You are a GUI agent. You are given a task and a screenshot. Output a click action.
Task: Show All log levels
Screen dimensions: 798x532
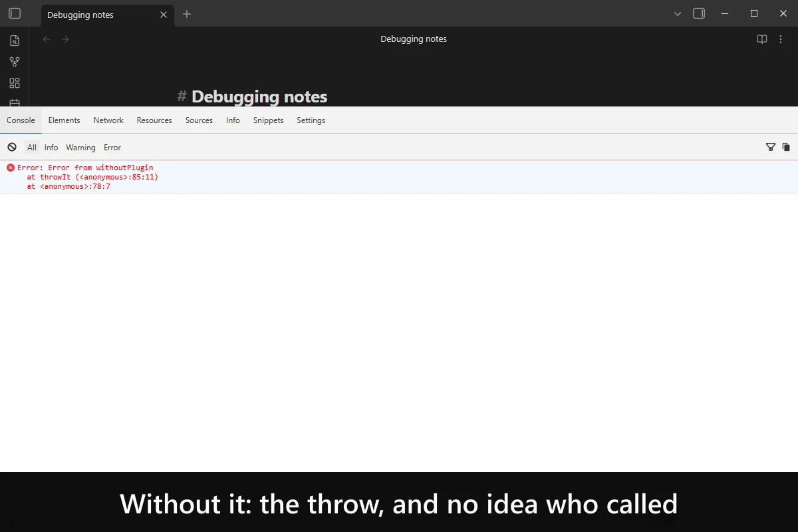(32, 148)
